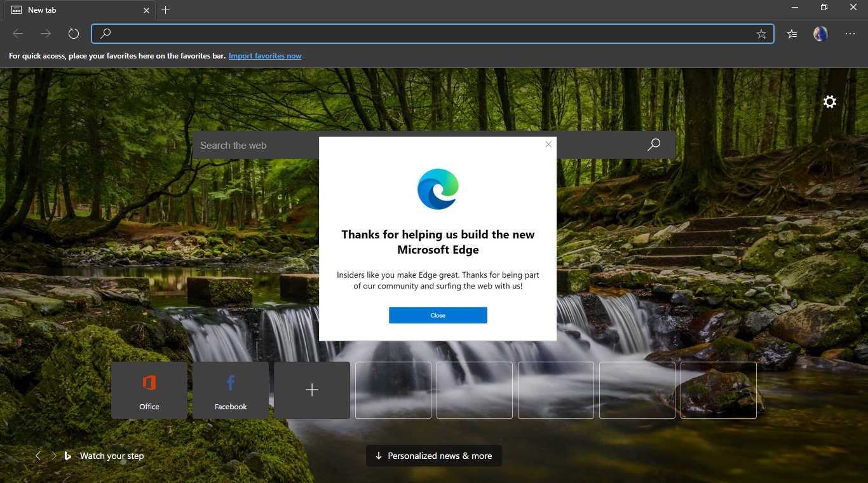868x483 pixels.
Task: Click the address bar field
Action: (433, 34)
